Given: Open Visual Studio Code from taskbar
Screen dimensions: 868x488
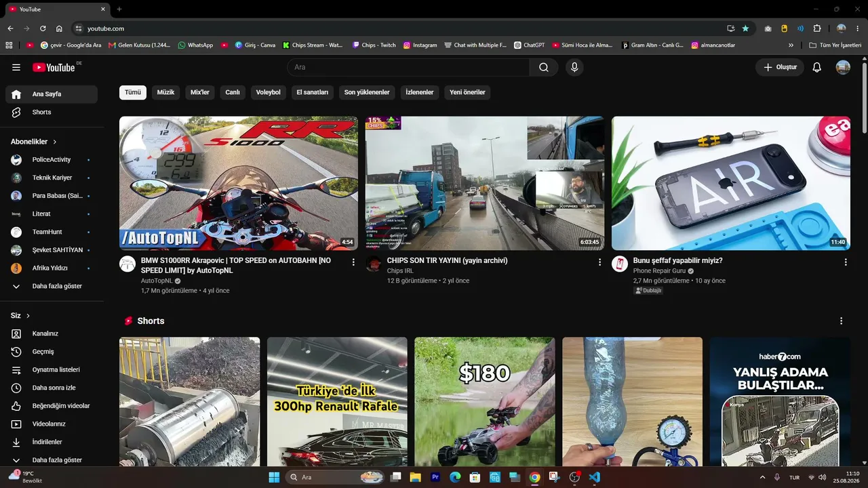Looking at the screenshot, I should (595, 477).
